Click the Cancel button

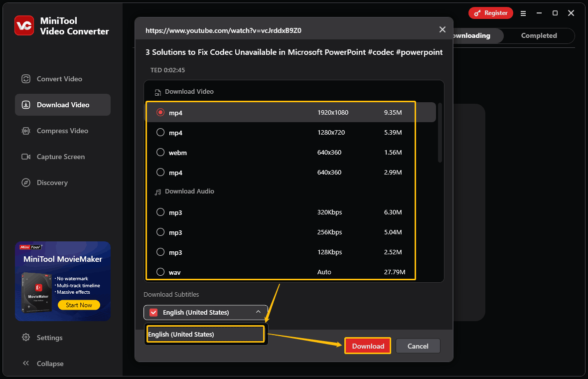point(418,346)
